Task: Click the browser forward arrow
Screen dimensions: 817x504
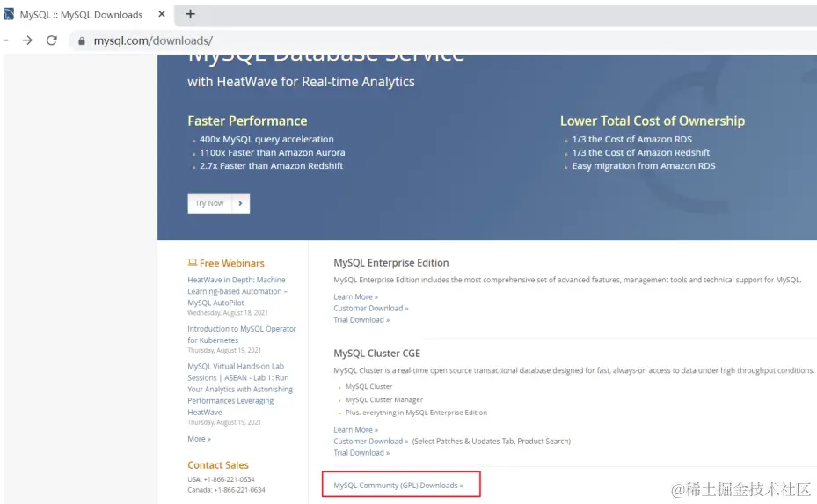Action: click(x=27, y=40)
